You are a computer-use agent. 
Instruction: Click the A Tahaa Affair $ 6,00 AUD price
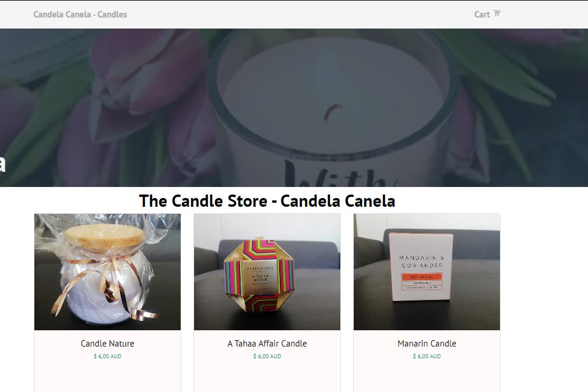point(267,356)
